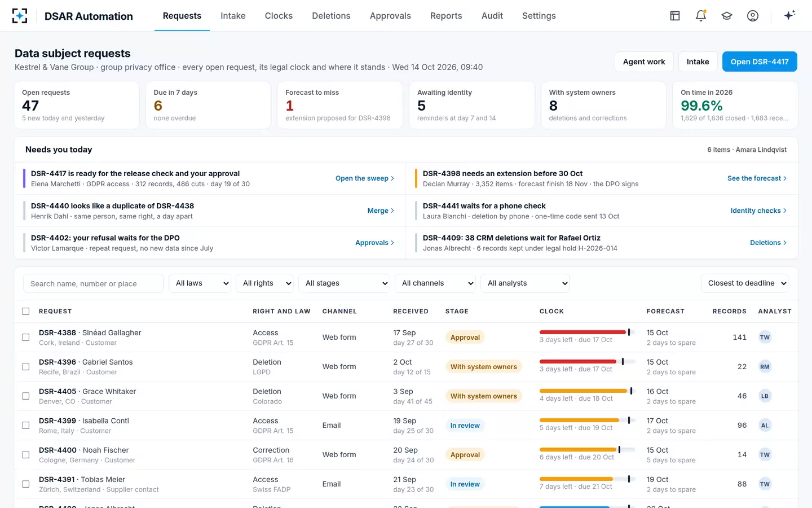
Task: Switch to the Requests tab
Action: (x=182, y=16)
